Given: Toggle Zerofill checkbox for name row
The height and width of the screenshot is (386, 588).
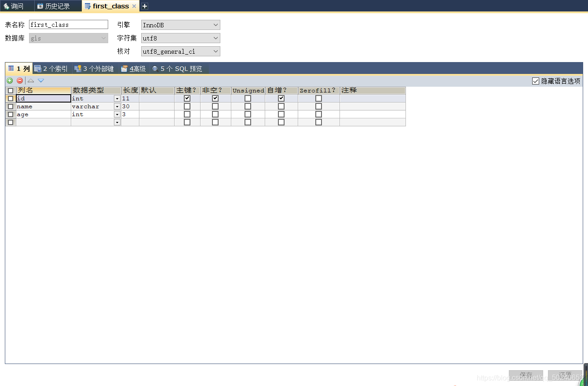Looking at the screenshot, I should (x=319, y=107).
